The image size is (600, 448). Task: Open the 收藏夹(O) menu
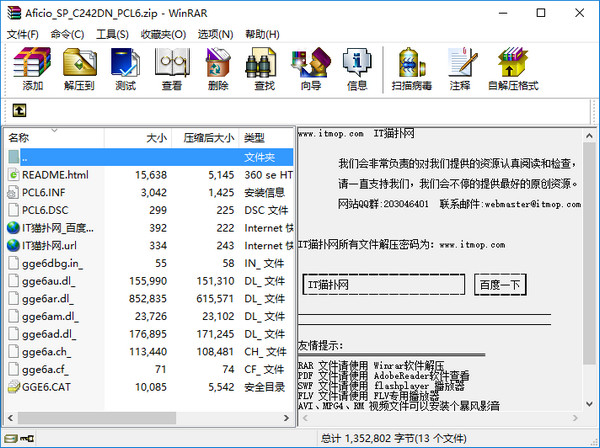pos(163,34)
